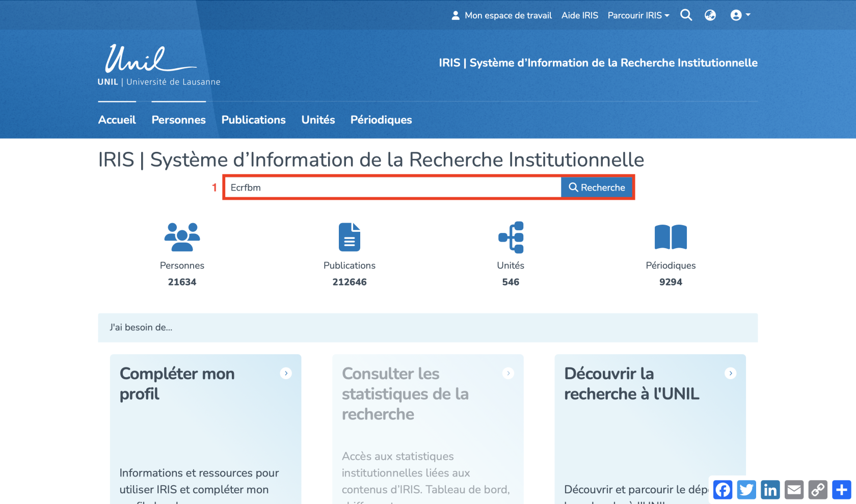The height and width of the screenshot is (504, 856).
Task: Open the user account dropdown menu
Action: click(x=740, y=15)
